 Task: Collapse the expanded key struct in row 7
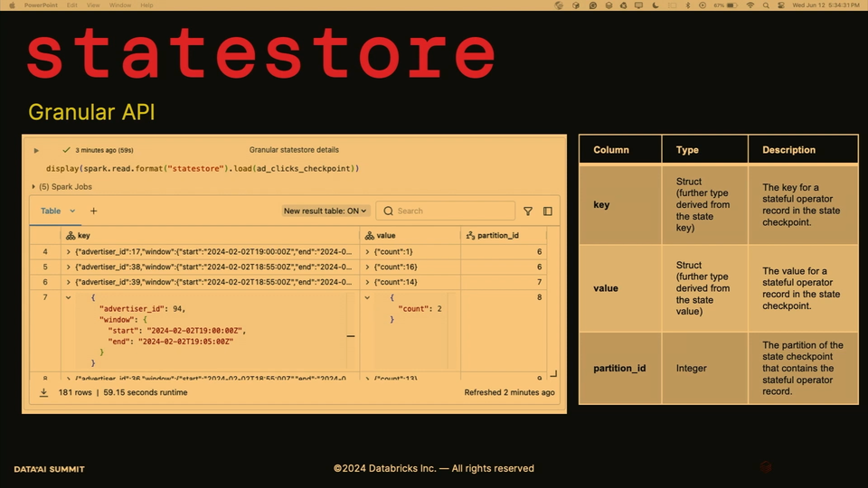tap(68, 297)
